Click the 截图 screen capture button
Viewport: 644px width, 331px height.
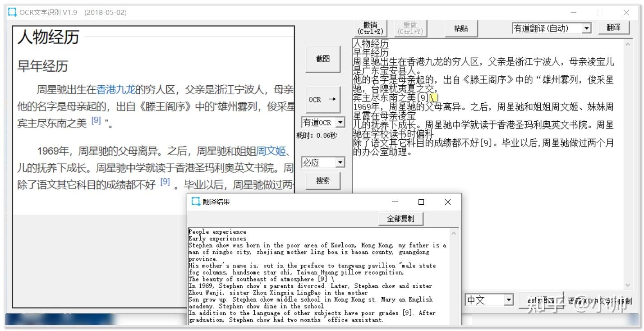323,59
